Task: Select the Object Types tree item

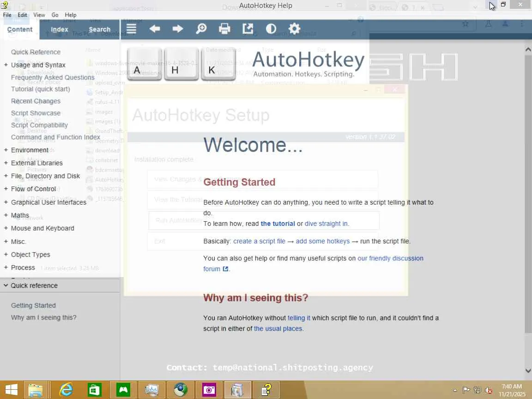Action: click(x=30, y=254)
